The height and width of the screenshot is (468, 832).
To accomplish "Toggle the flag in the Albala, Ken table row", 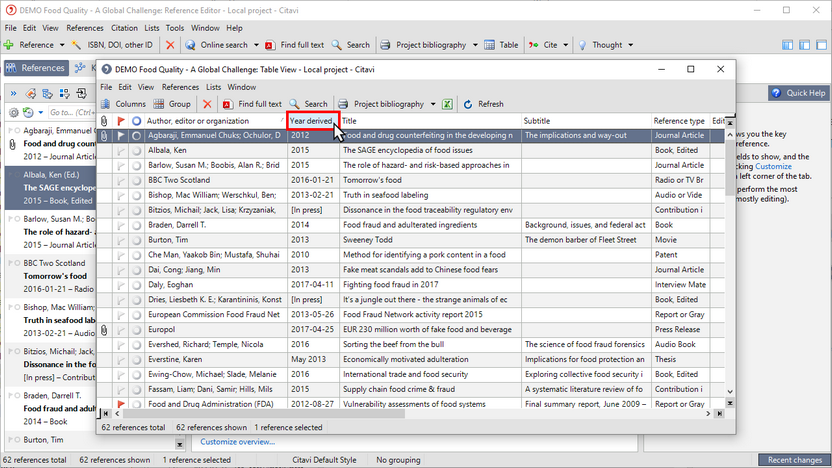I will pos(121,151).
